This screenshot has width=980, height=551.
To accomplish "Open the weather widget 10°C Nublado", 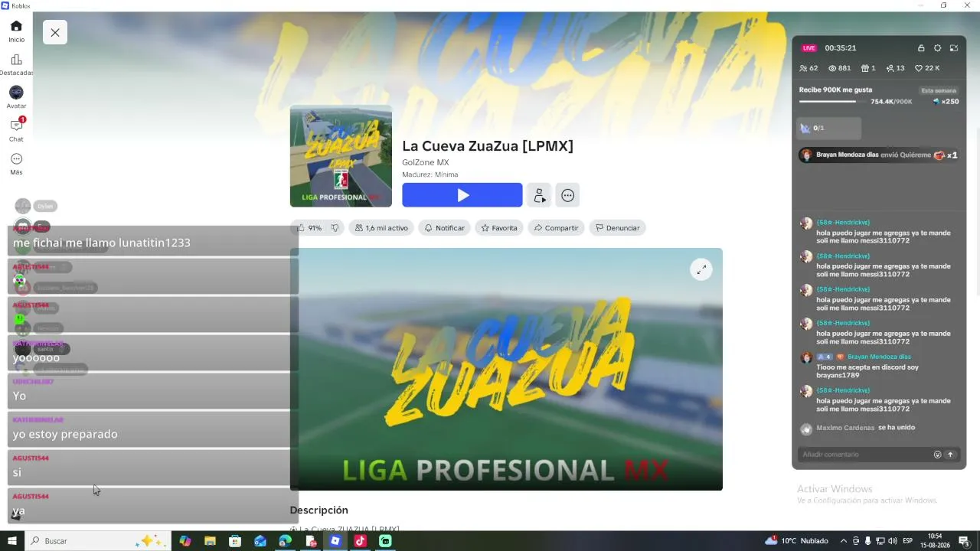I will [797, 541].
